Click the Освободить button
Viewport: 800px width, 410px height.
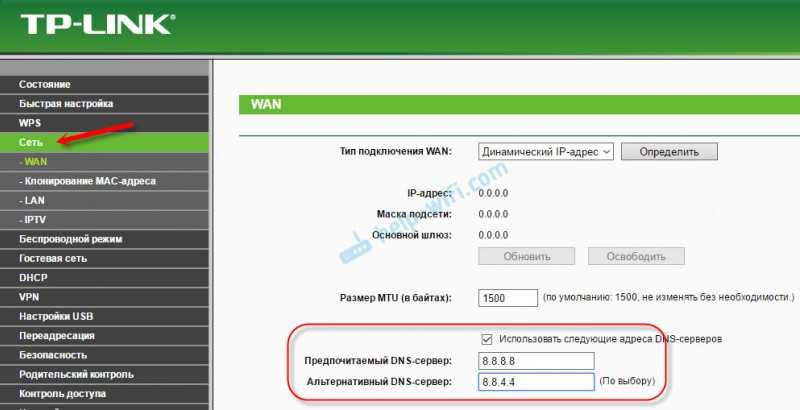(636, 256)
